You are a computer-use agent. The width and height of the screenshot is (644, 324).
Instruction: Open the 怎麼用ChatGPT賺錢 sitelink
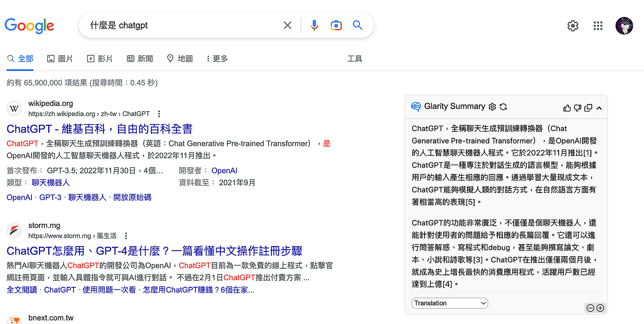[199, 290]
